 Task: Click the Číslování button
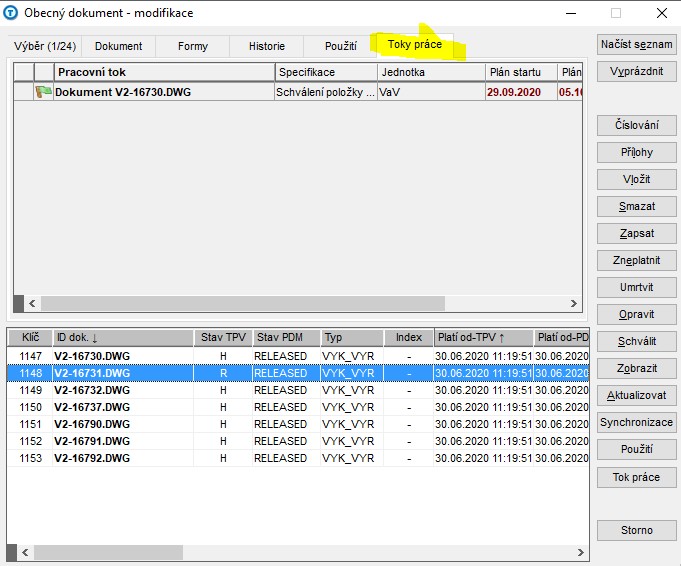pyautogui.click(x=636, y=125)
